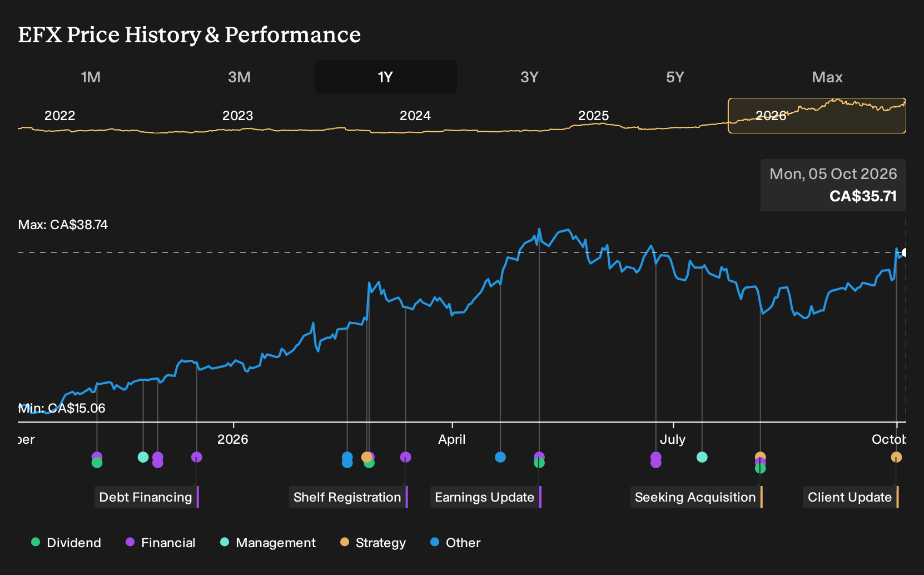Open the Earnings Update event label
The width and height of the screenshot is (924, 575).
[x=485, y=497]
